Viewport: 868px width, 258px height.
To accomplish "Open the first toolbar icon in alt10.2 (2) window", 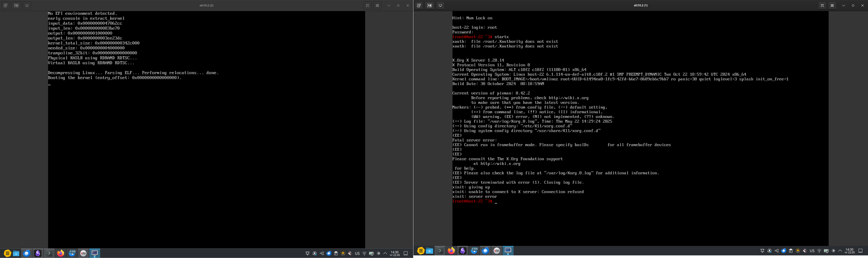I will [x=5, y=5].
